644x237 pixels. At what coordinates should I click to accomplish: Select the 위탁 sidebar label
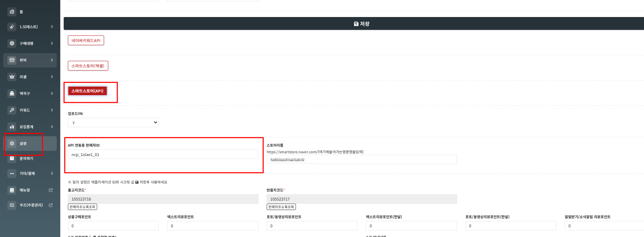coord(23,60)
